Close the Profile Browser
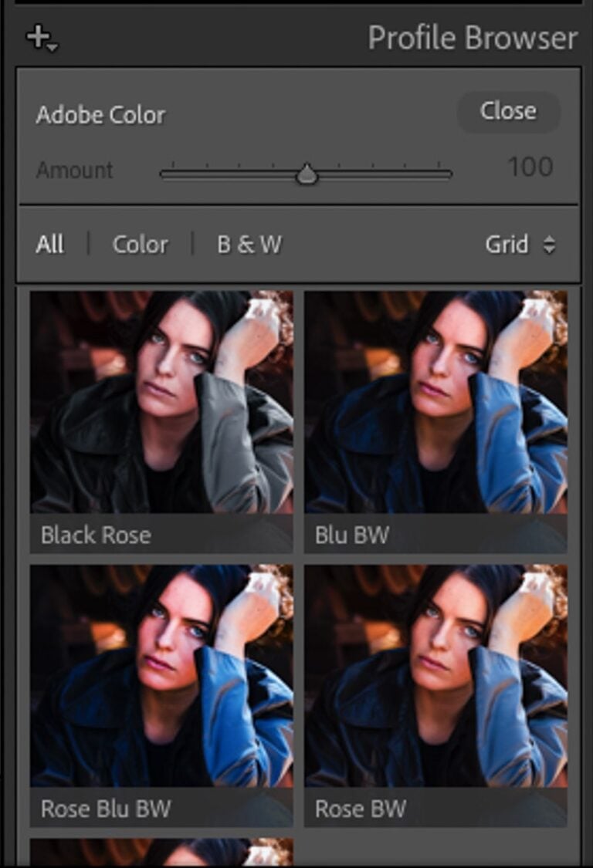 coord(508,111)
